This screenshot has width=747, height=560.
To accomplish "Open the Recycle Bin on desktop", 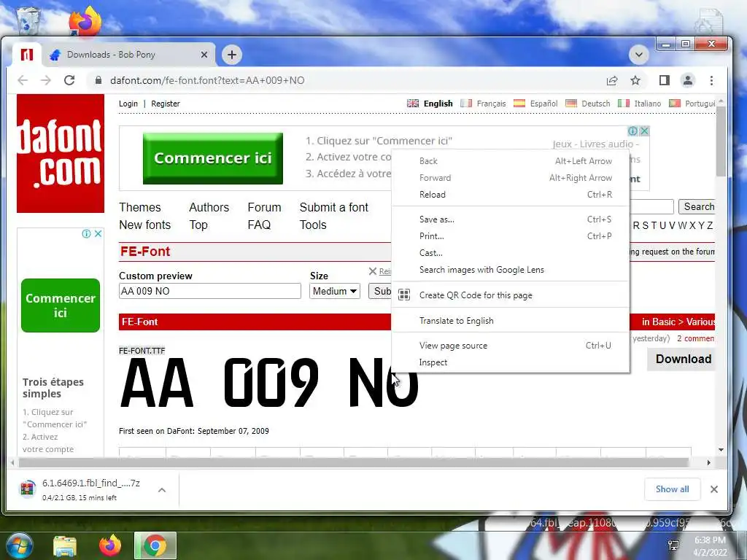I will click(x=28, y=21).
